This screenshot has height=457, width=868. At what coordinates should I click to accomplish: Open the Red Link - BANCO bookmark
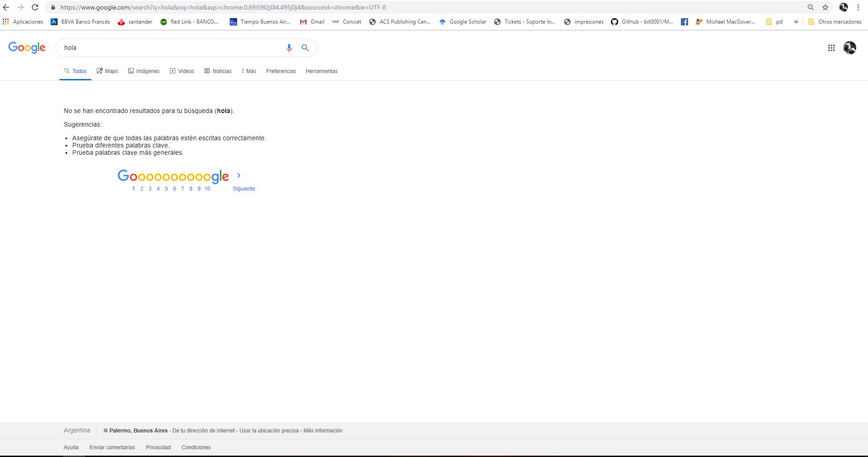pyautogui.click(x=189, y=22)
